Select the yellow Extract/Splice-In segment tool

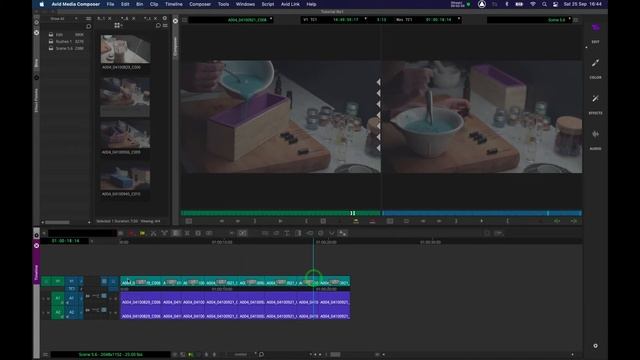pyautogui.click(x=142, y=233)
